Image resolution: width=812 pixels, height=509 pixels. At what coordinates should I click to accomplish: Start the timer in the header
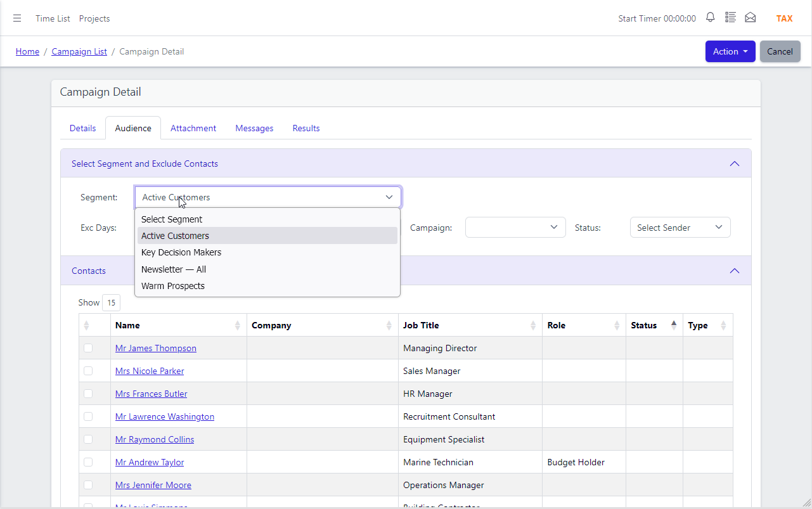tap(657, 18)
